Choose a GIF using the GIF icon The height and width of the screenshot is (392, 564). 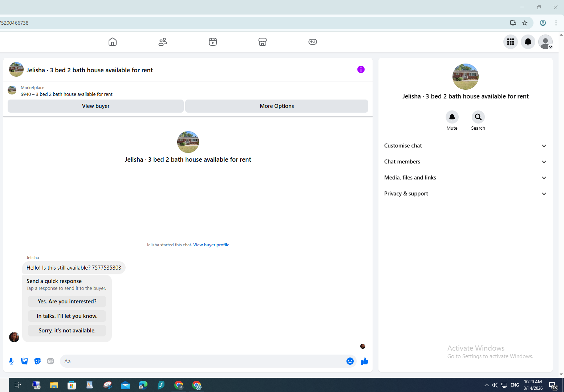tap(50, 361)
